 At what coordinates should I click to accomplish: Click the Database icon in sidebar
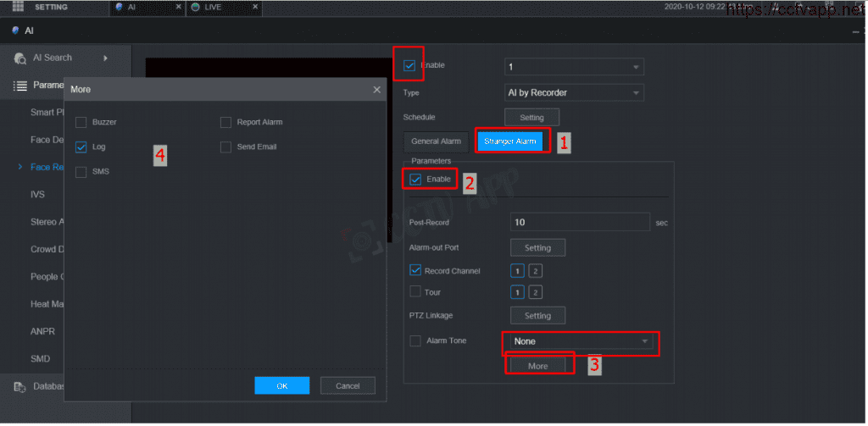click(x=19, y=387)
